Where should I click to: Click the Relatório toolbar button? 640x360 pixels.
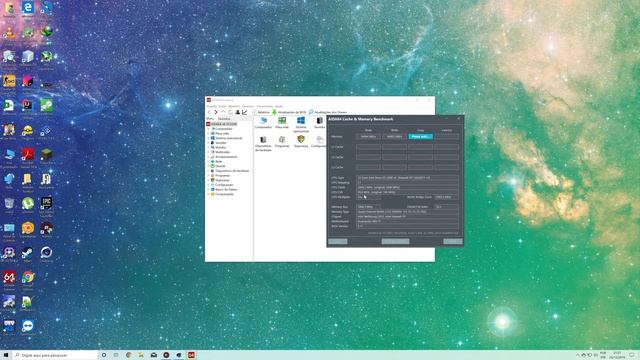(261, 112)
